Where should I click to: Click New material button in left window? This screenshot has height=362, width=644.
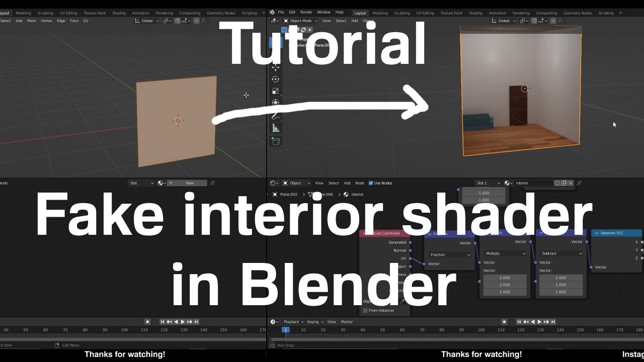[187, 183]
